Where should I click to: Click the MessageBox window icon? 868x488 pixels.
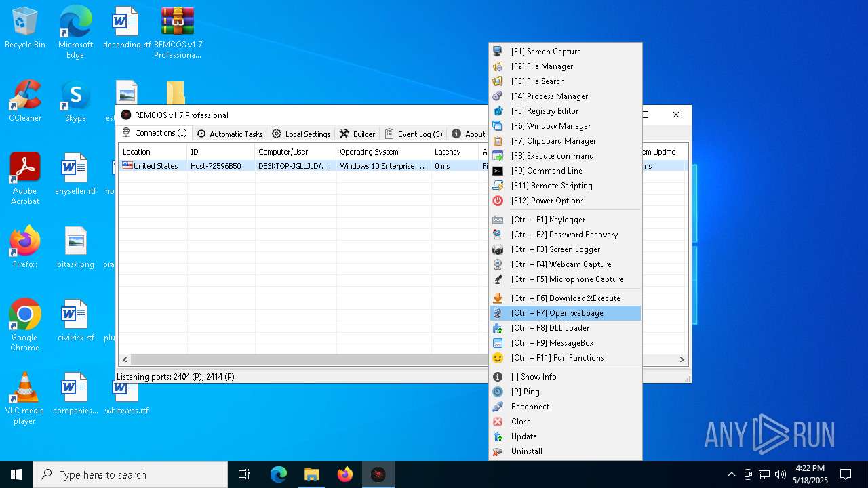pyautogui.click(x=498, y=343)
